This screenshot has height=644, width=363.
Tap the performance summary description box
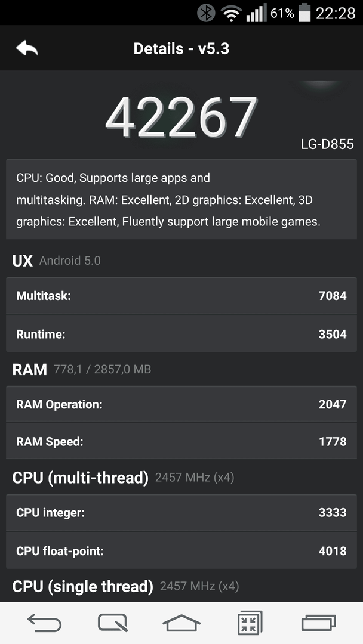181,200
